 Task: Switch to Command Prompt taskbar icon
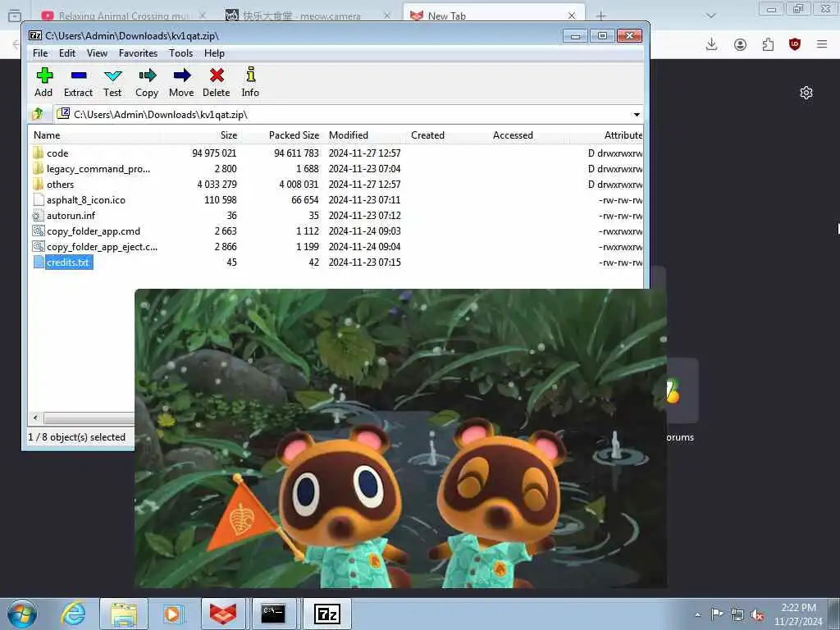[x=273, y=614]
